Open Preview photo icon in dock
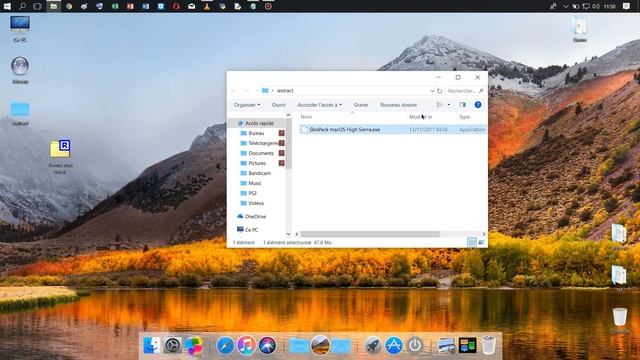Screen dimensions: 640x360 coord(447,345)
